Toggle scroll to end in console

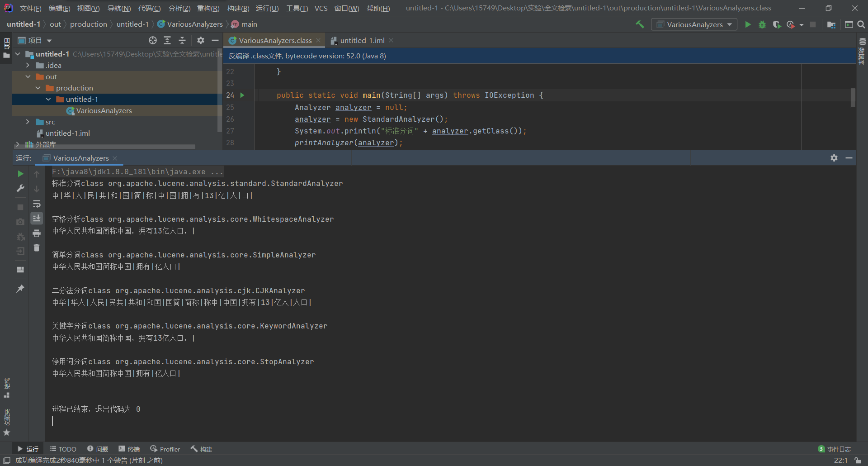click(x=37, y=219)
